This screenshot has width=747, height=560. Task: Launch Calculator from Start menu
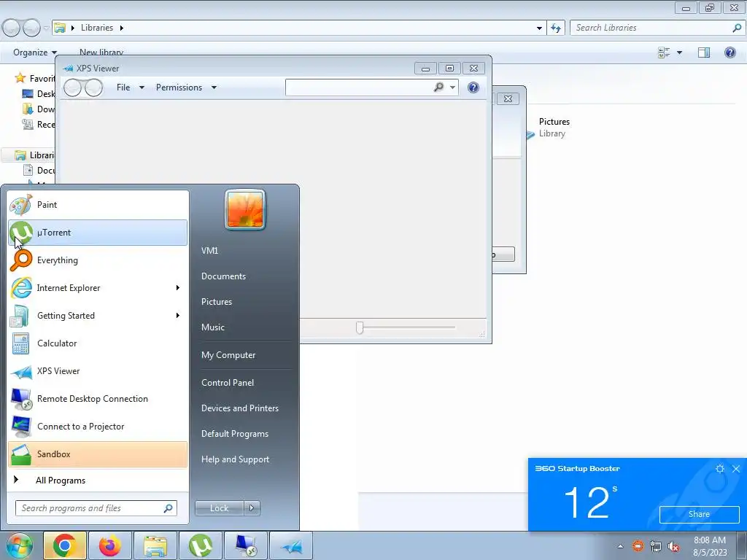click(x=98, y=343)
